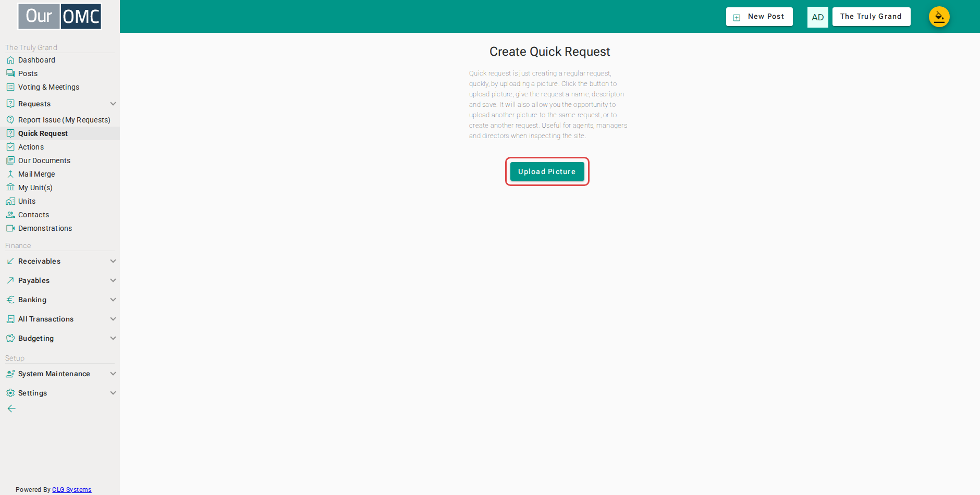This screenshot has height=495, width=980.
Task: Open Posts via its speech-bubble icon
Action: coord(10,73)
